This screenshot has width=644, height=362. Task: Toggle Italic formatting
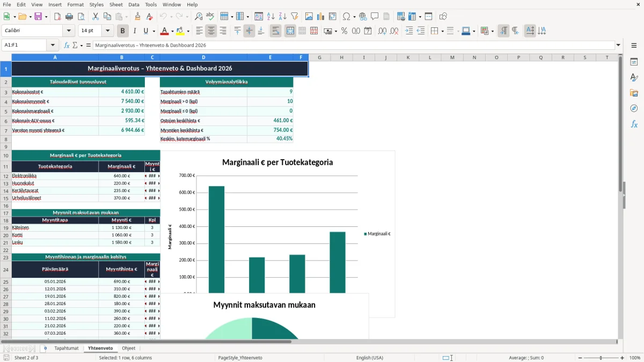click(x=134, y=31)
